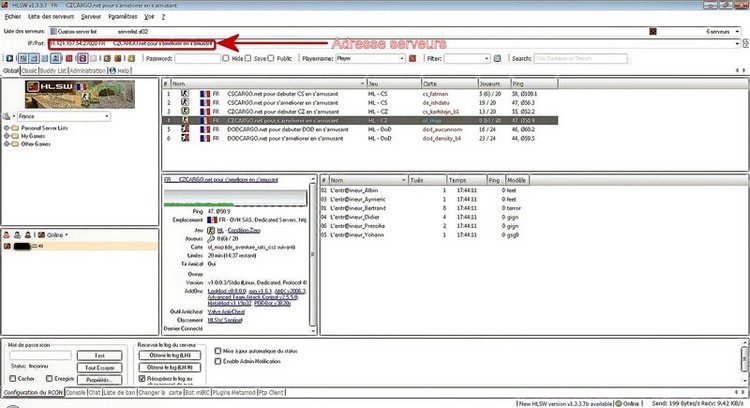Click game icon of CSCARGO debuter CS row
The height and width of the screenshot is (408, 750).
185,94
